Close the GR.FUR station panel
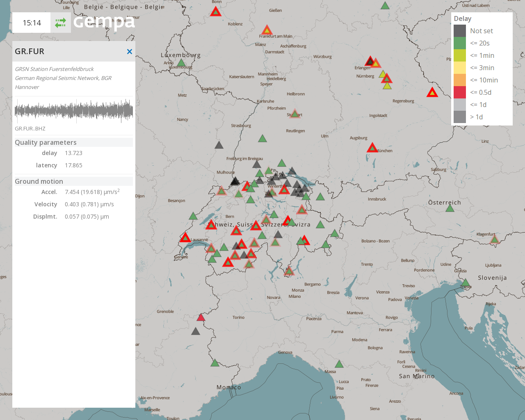 point(130,52)
